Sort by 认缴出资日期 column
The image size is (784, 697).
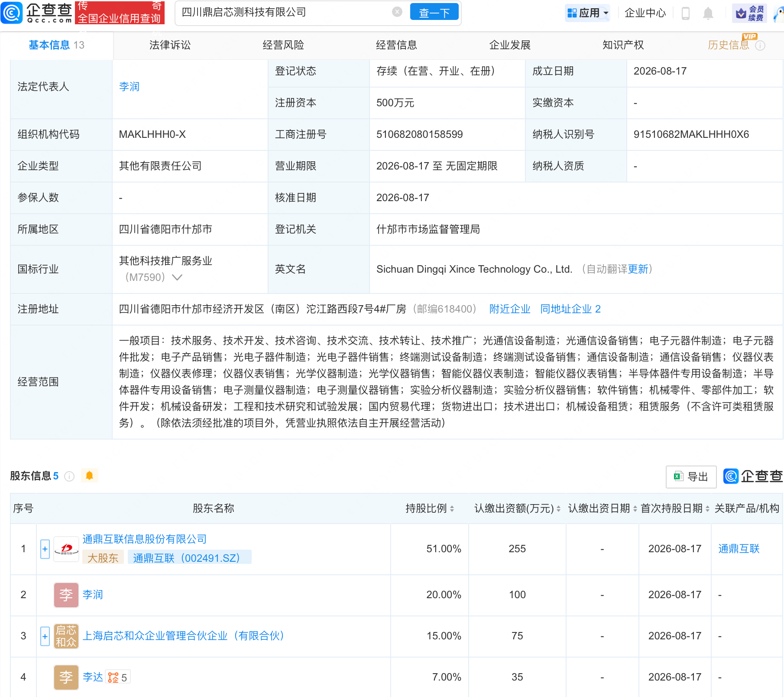(x=635, y=509)
